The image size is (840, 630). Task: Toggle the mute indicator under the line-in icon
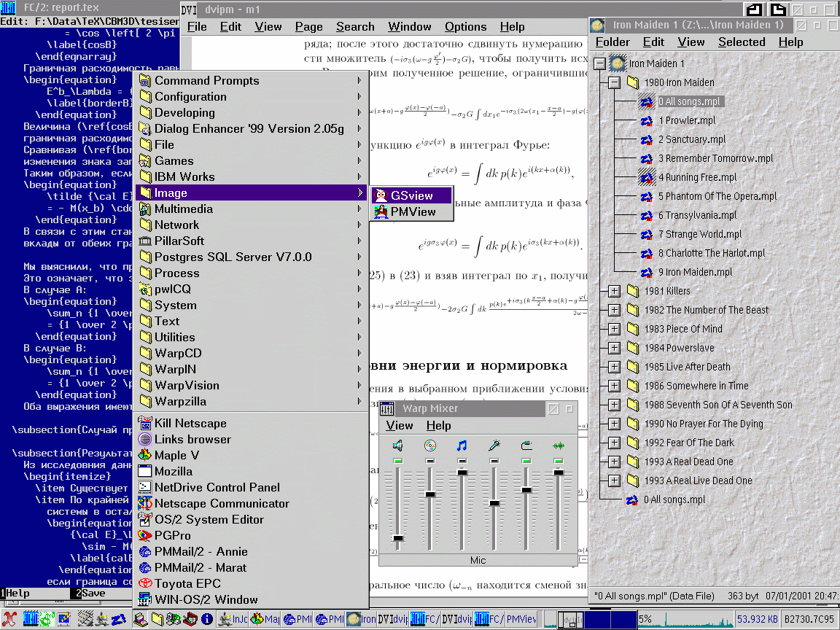click(x=526, y=461)
